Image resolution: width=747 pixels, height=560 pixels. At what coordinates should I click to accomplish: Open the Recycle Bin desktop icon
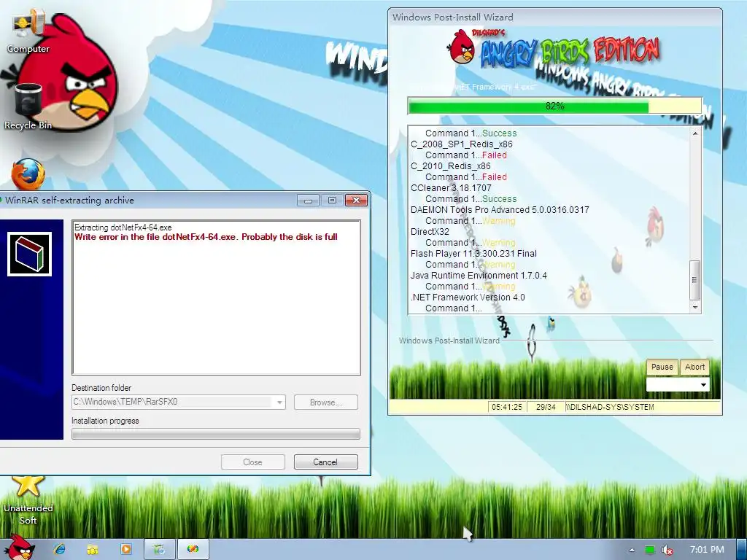(x=28, y=106)
